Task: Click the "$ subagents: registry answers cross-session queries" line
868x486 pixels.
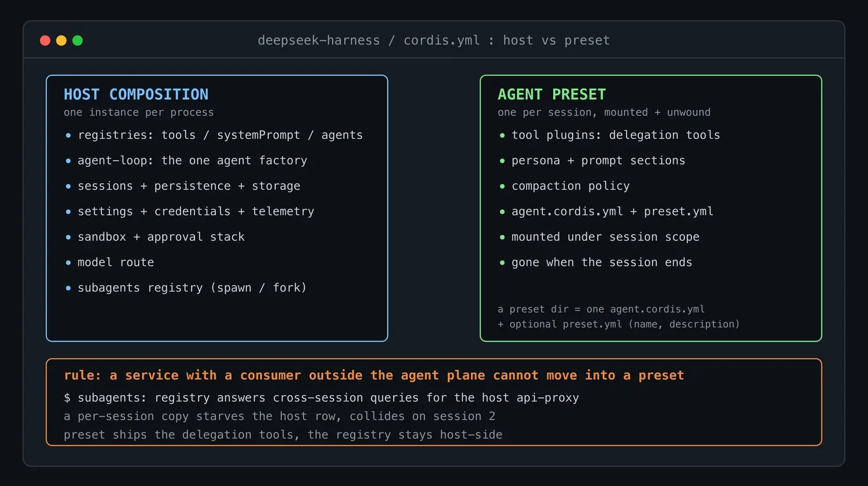Action: point(321,398)
